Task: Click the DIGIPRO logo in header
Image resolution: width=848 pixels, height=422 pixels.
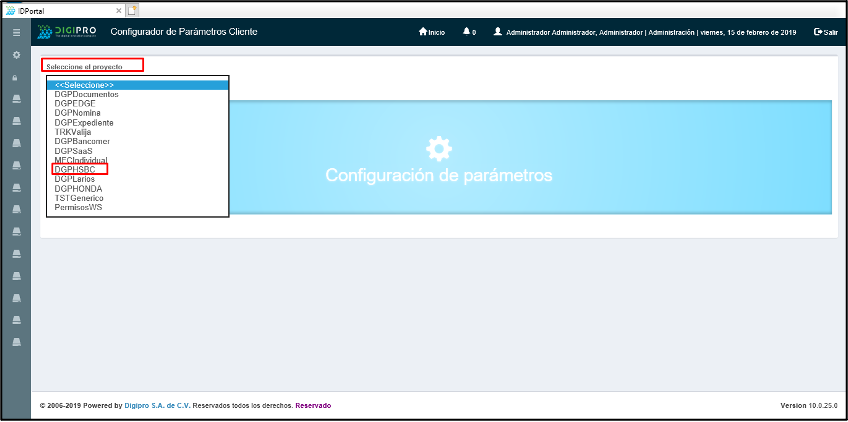Action: 68,32
